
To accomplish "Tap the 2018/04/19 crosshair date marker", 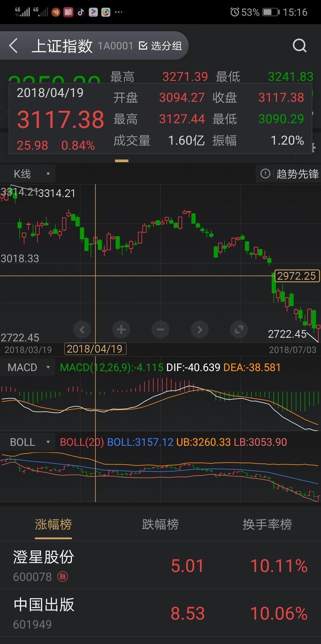I will tap(95, 349).
